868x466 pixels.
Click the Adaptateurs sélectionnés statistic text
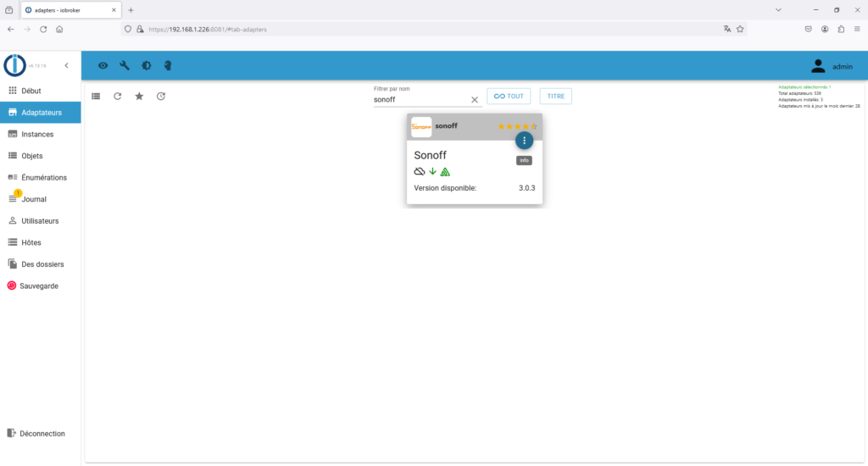pos(804,87)
